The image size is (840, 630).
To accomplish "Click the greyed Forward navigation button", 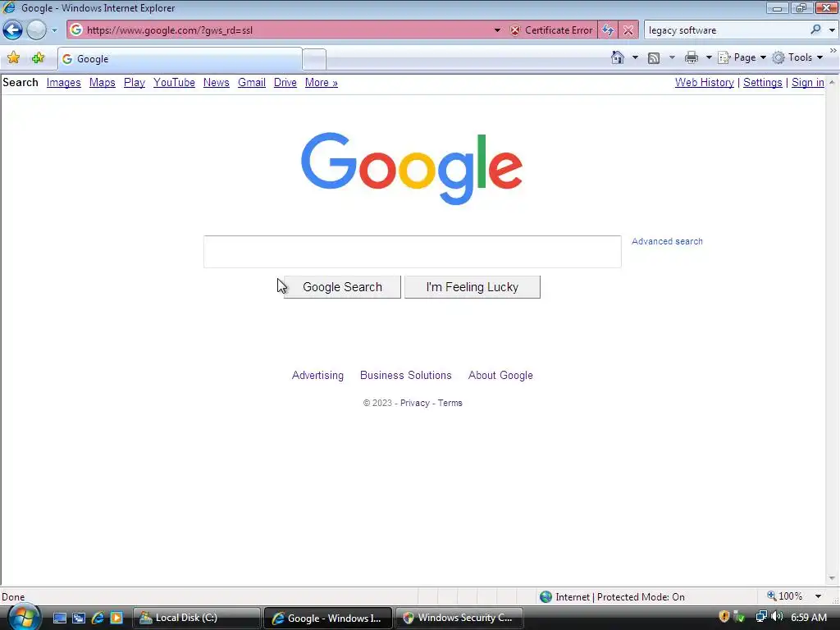I will pyautogui.click(x=36, y=30).
